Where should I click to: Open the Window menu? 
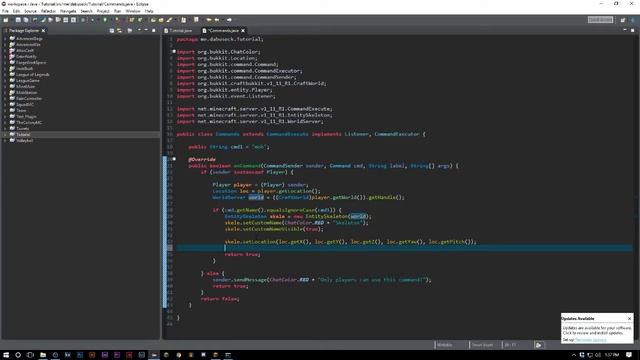click(133, 11)
